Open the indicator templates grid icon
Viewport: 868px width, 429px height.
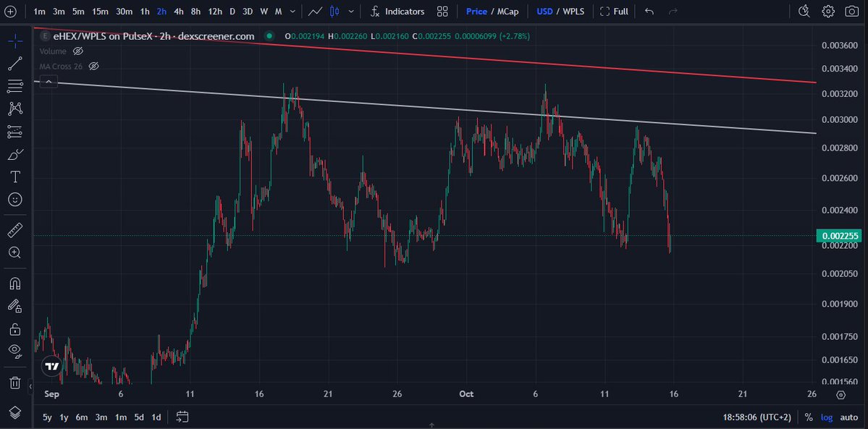pos(442,11)
